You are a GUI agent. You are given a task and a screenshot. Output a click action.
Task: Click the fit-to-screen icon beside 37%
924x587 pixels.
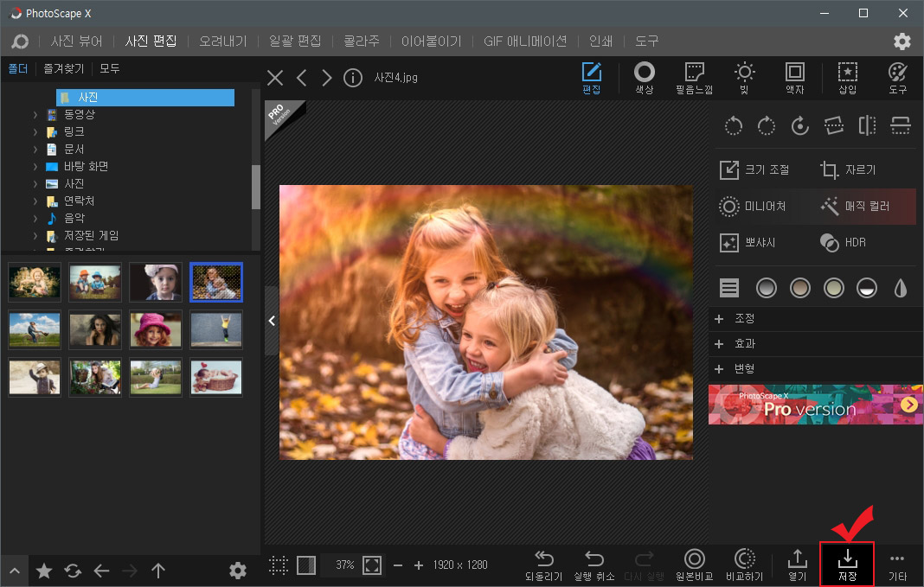pos(372,565)
